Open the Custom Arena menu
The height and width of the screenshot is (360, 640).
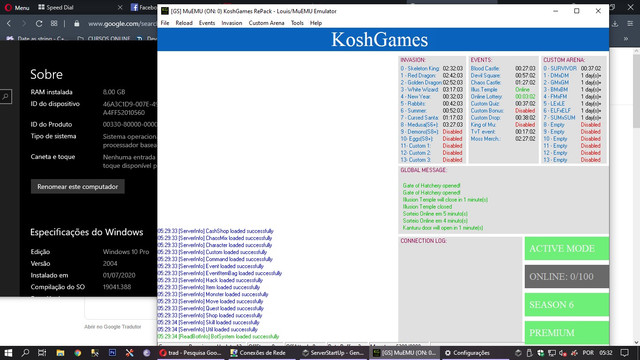[267, 23]
